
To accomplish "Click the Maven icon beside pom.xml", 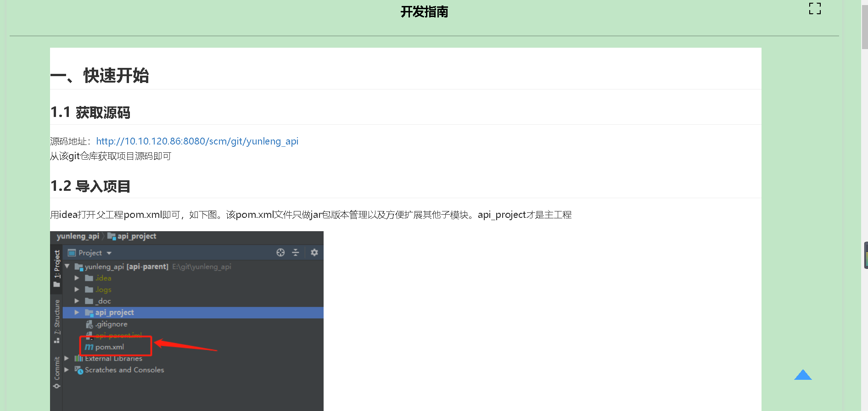I will [x=89, y=347].
